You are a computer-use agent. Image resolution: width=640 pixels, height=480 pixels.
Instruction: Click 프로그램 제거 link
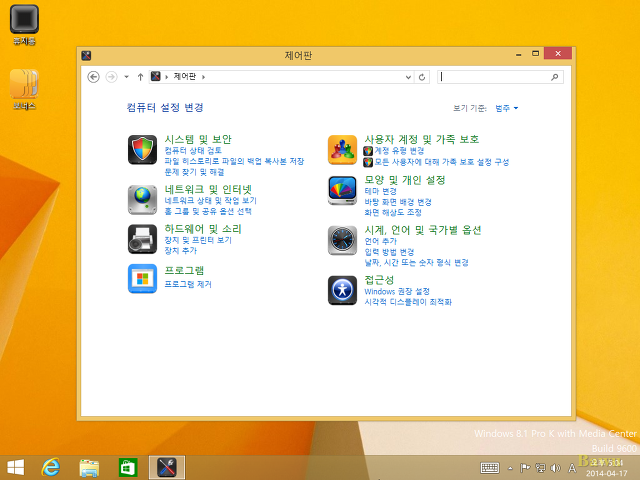coord(188,284)
